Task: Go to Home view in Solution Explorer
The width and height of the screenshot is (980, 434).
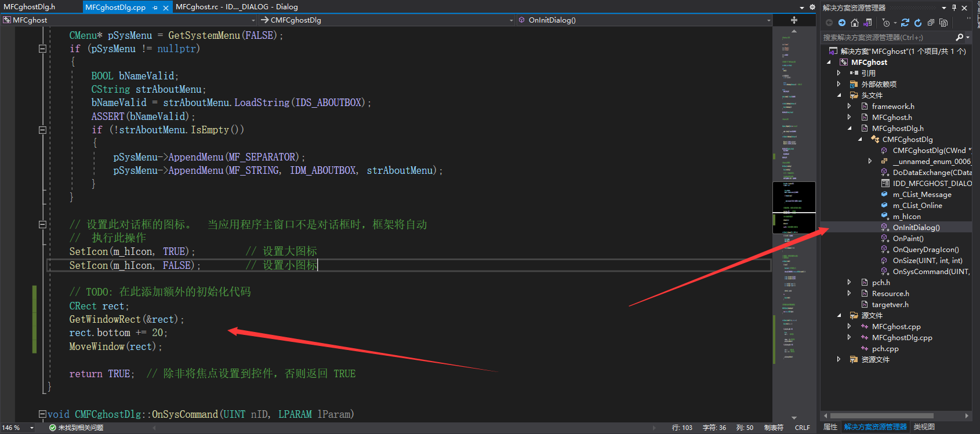Action: [855, 23]
